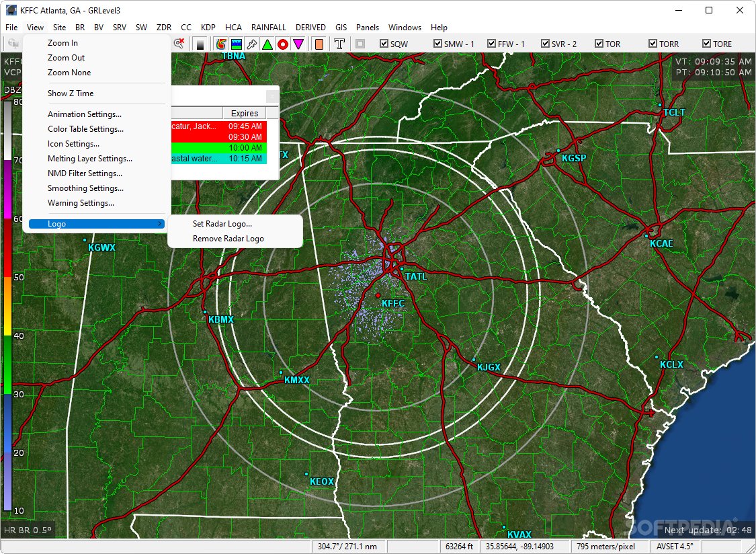
Task: Select the TCLT radar site marker
Action: 660,105
